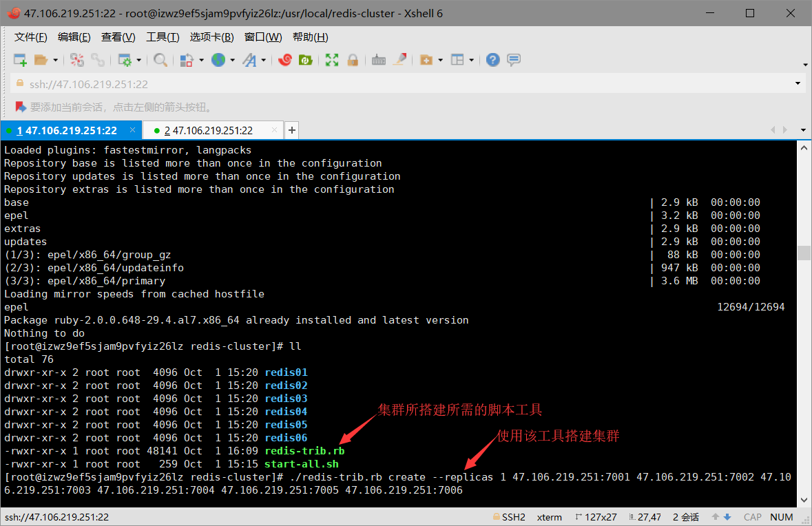Open the 帮助(H) menu

[x=310, y=37]
